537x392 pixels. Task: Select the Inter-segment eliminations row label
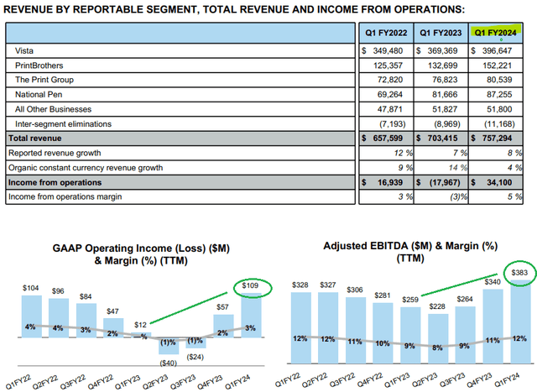point(63,124)
